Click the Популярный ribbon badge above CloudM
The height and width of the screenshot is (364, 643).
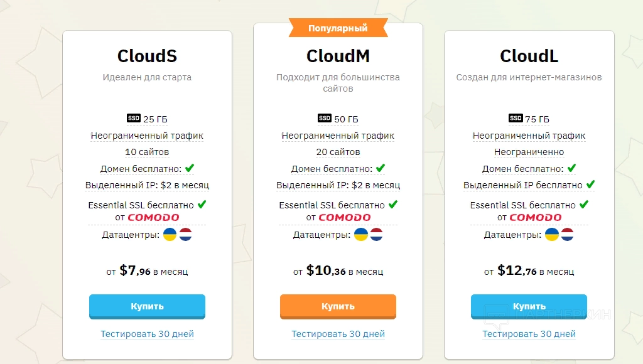(x=338, y=28)
